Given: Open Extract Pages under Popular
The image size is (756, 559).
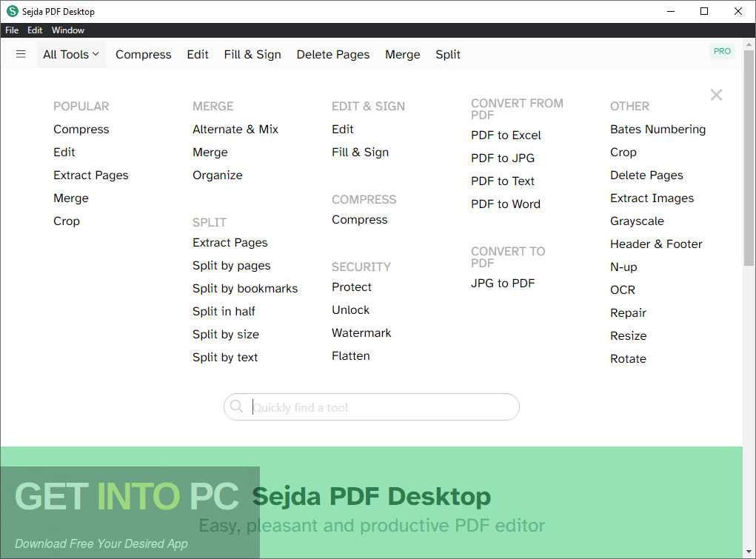Looking at the screenshot, I should [x=90, y=175].
